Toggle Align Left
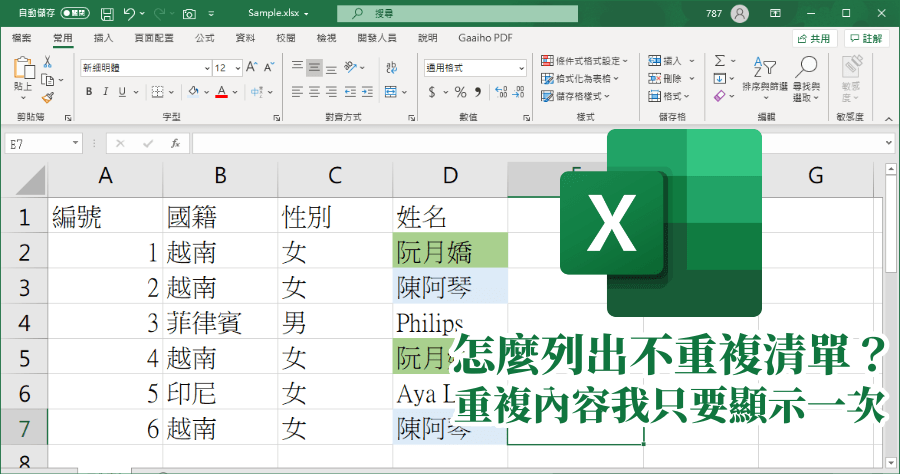Screen dimensions: 900x474 tap(297, 92)
